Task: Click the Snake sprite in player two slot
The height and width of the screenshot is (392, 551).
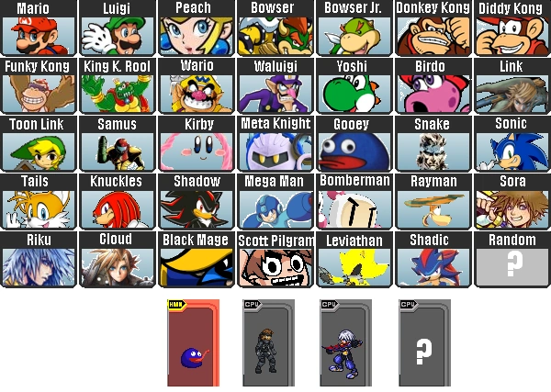Action: [265, 351]
